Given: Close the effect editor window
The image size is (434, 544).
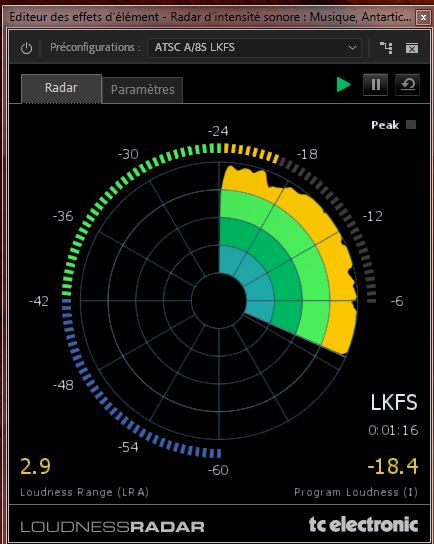Looking at the screenshot, I should tap(423, 17).
